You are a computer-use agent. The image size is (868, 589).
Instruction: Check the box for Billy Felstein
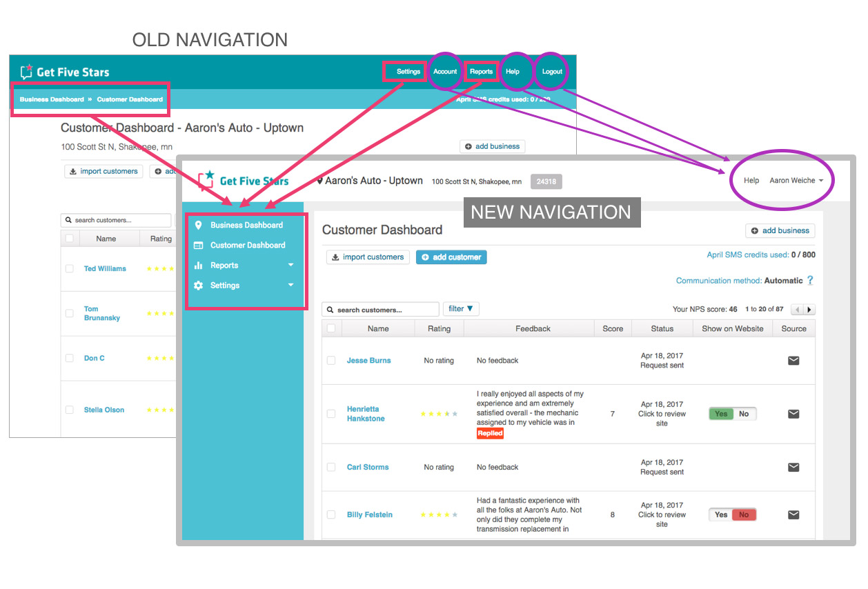(x=331, y=515)
